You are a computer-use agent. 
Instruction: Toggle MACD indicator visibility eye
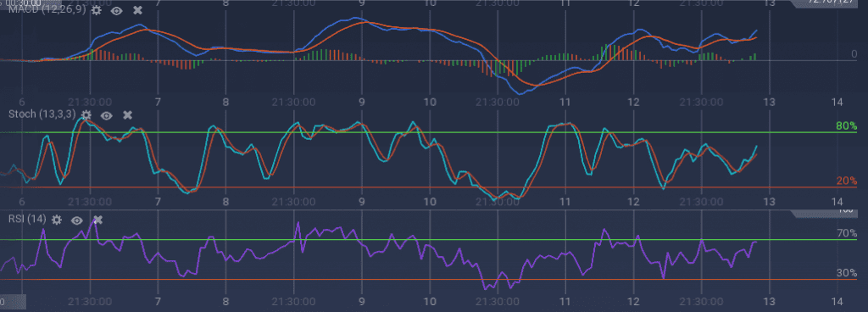tap(116, 10)
